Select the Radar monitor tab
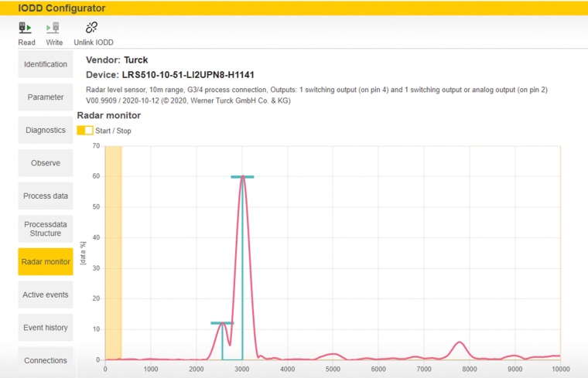Screen dimensions: 588x378 click(46, 262)
